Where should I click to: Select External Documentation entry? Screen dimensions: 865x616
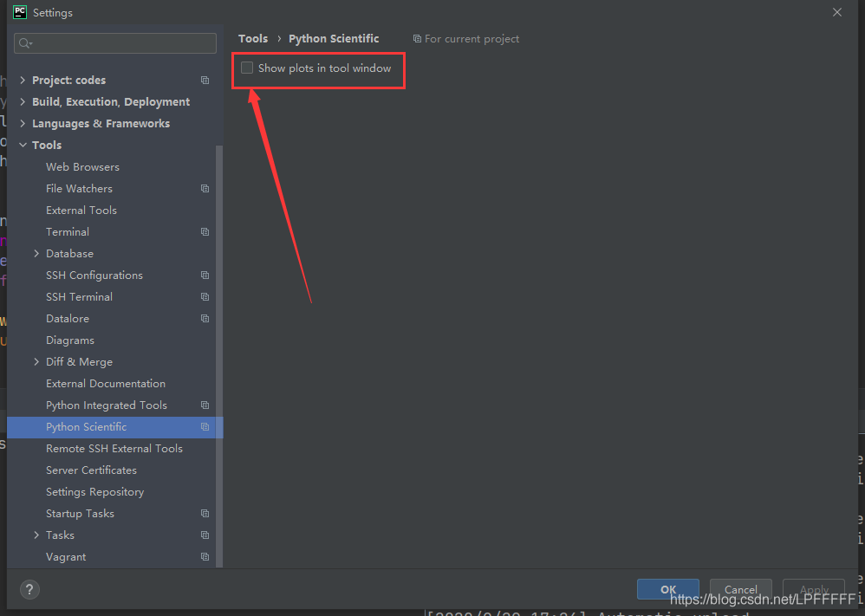click(106, 383)
